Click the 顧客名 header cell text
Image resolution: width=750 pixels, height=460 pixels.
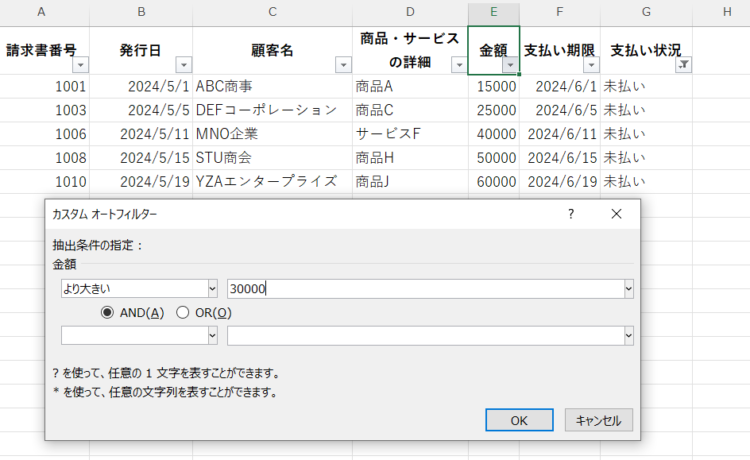[272, 50]
